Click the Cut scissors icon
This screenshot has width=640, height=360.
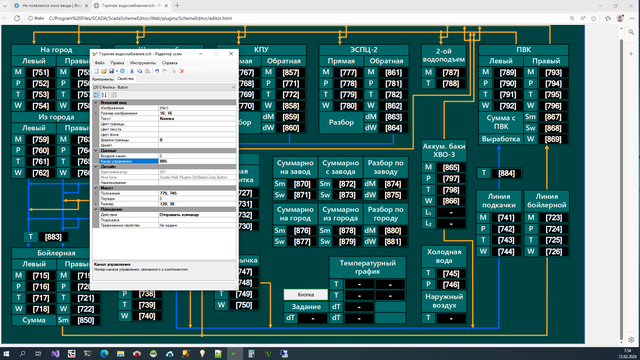[132, 71]
